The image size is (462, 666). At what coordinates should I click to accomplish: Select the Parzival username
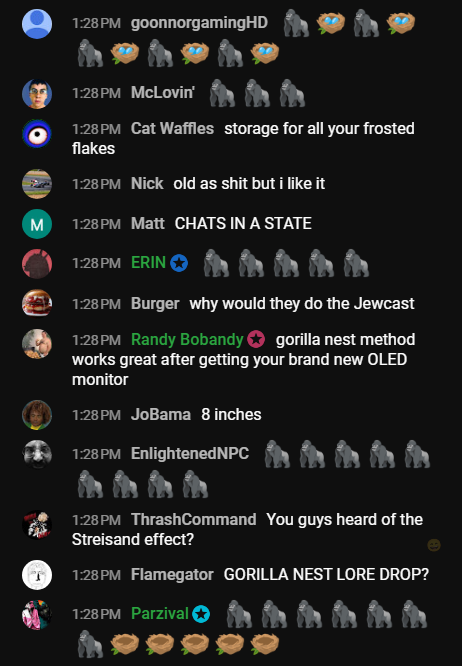(160, 613)
